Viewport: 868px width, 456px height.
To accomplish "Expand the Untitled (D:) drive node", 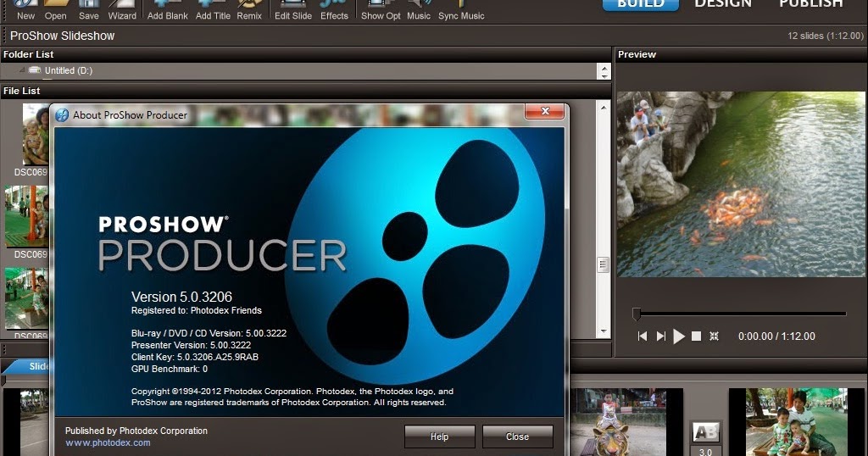I will pos(22,70).
